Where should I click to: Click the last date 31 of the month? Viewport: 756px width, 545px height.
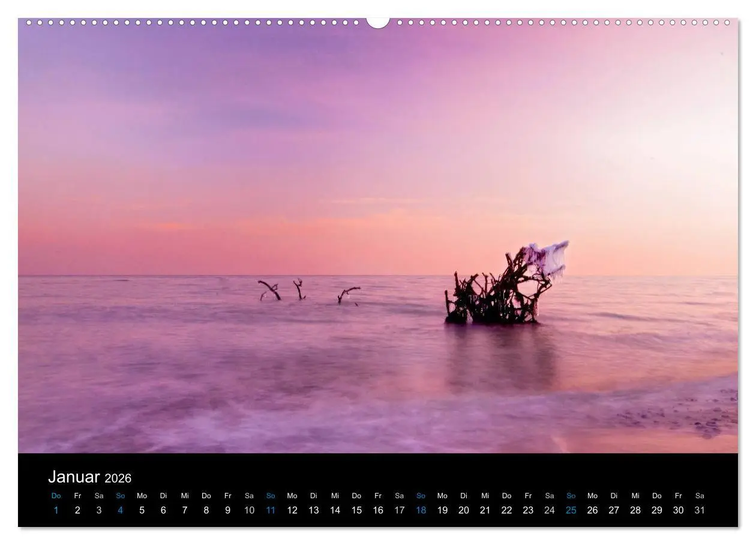point(700,510)
